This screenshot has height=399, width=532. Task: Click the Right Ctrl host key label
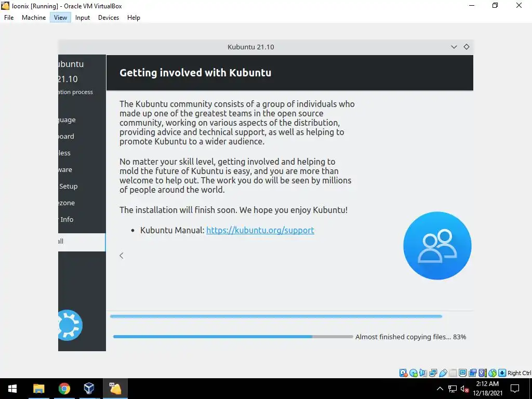pyautogui.click(x=520, y=373)
